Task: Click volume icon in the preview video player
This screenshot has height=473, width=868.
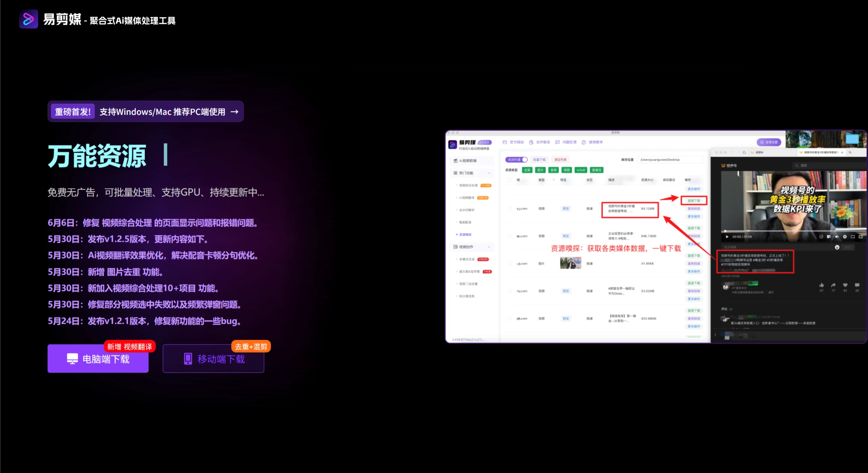Action: (837, 237)
